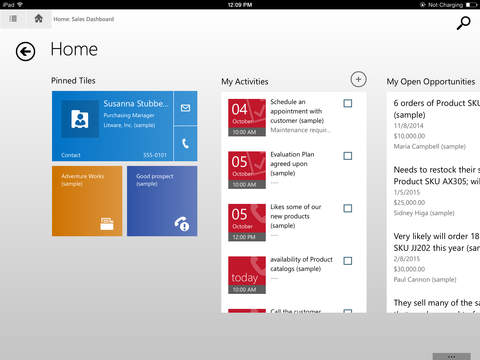
Task: Click Purchasing Manager text on contact tile
Action: (129, 115)
